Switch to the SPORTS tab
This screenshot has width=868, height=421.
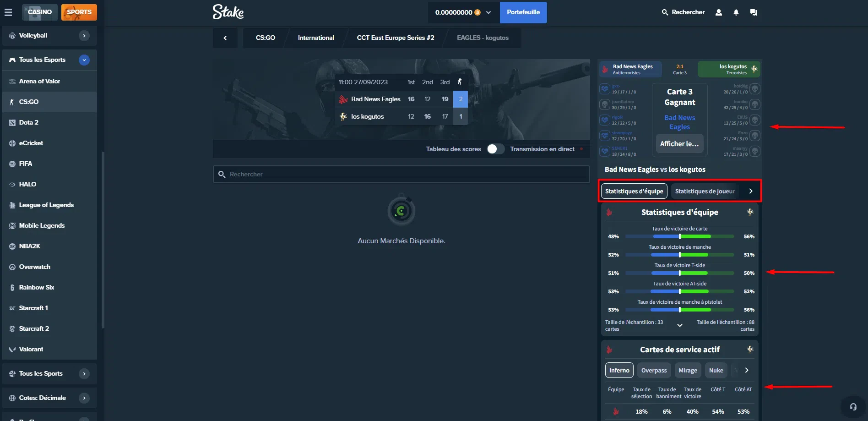coord(79,12)
